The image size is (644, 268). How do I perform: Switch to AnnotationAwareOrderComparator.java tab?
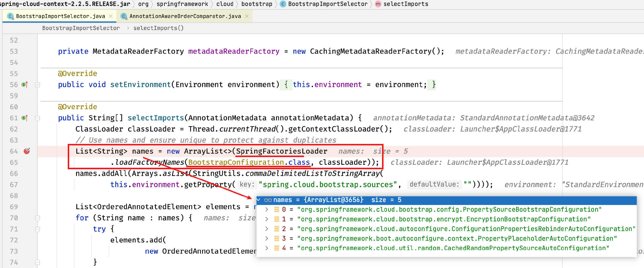pyautogui.click(x=185, y=16)
